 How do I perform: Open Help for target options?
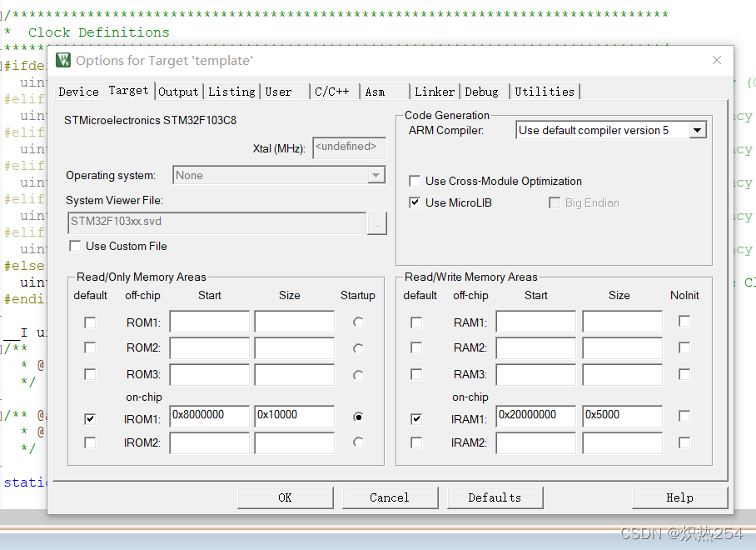(x=680, y=497)
